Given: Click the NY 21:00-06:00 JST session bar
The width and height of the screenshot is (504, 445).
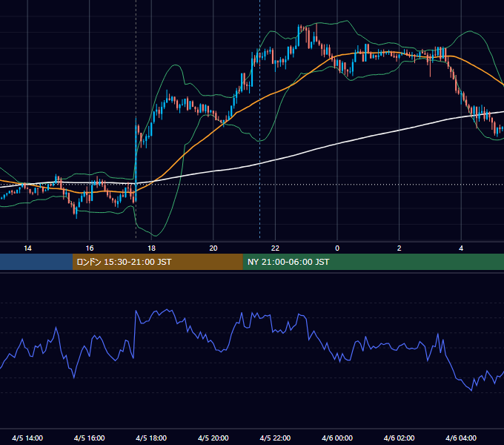Looking at the screenshot, I should coord(373,262).
